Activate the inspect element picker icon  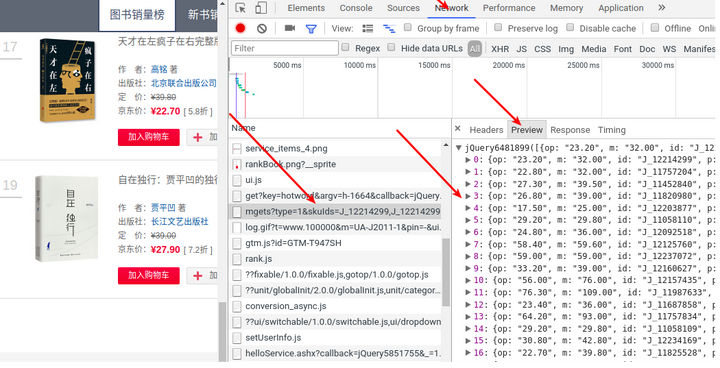[240, 8]
